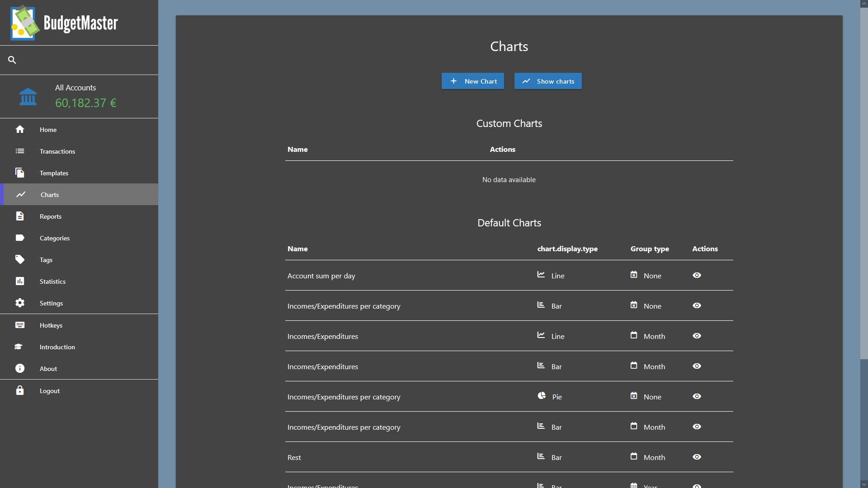Open the Home menu item
This screenshot has width=868, height=488.
(79, 129)
